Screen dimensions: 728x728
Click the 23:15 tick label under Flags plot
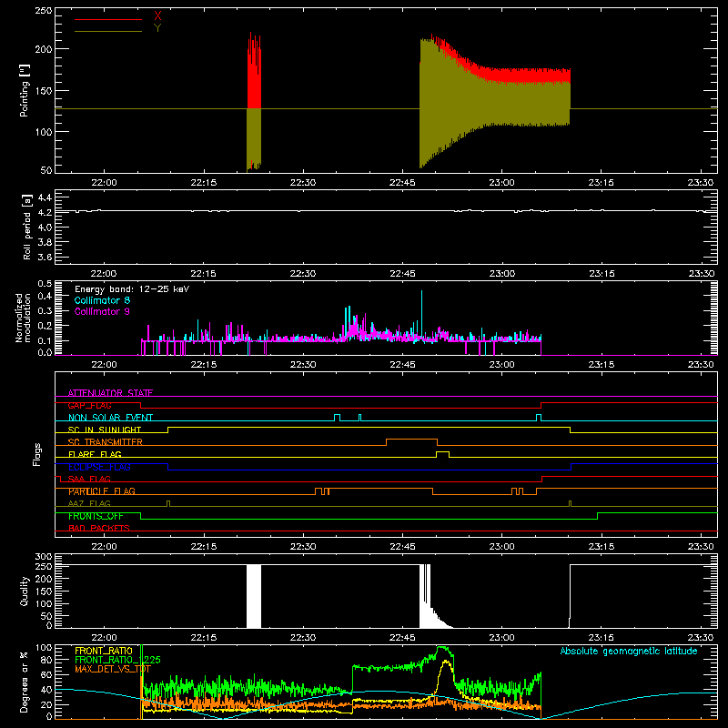[602, 547]
